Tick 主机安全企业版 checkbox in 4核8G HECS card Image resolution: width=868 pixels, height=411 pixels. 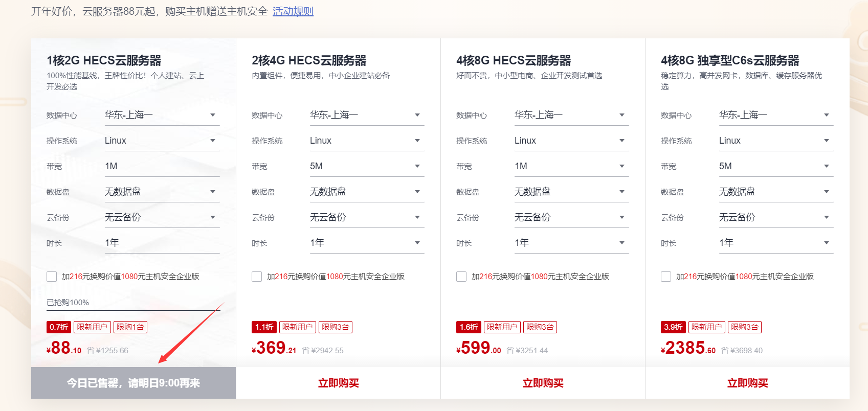[461, 277]
